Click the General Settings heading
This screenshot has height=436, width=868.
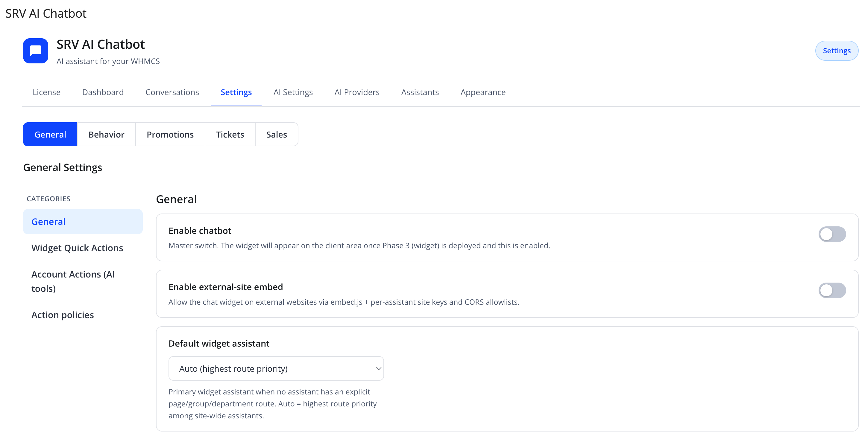click(x=63, y=167)
